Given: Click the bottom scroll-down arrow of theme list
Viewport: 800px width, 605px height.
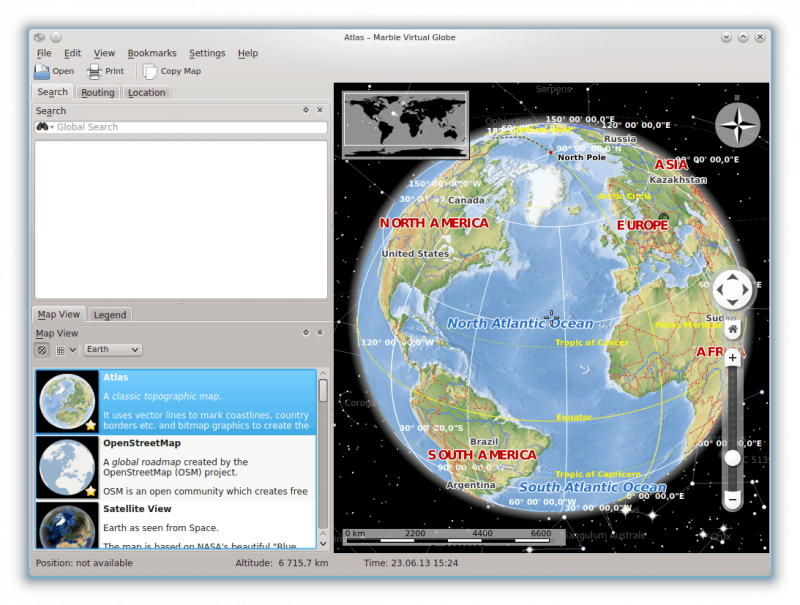Looking at the screenshot, I should [323, 544].
